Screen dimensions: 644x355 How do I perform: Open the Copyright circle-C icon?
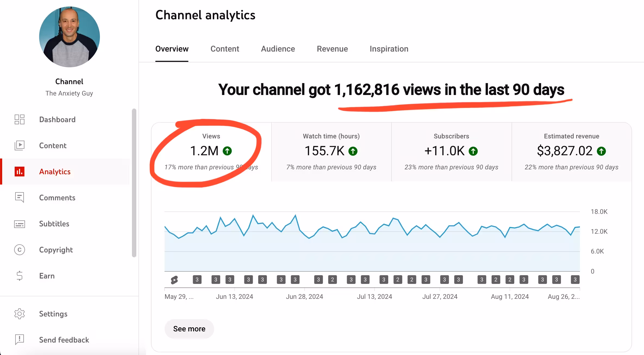tap(20, 250)
